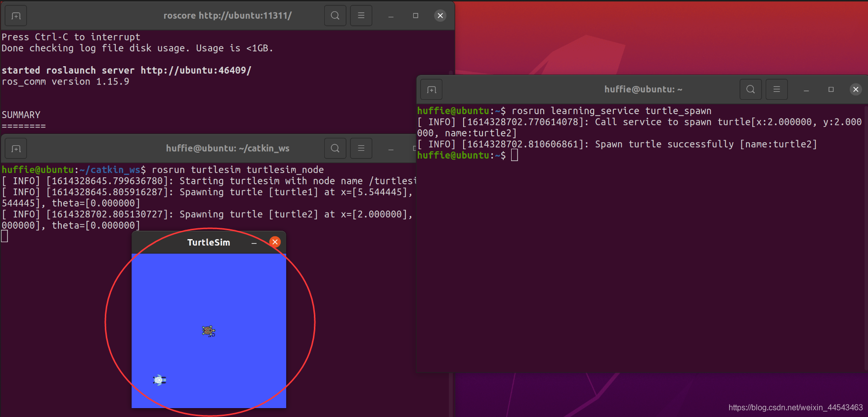The height and width of the screenshot is (417, 868).
Task: Click the cursor block in catkin_ws terminal
Action: [x=4, y=237]
